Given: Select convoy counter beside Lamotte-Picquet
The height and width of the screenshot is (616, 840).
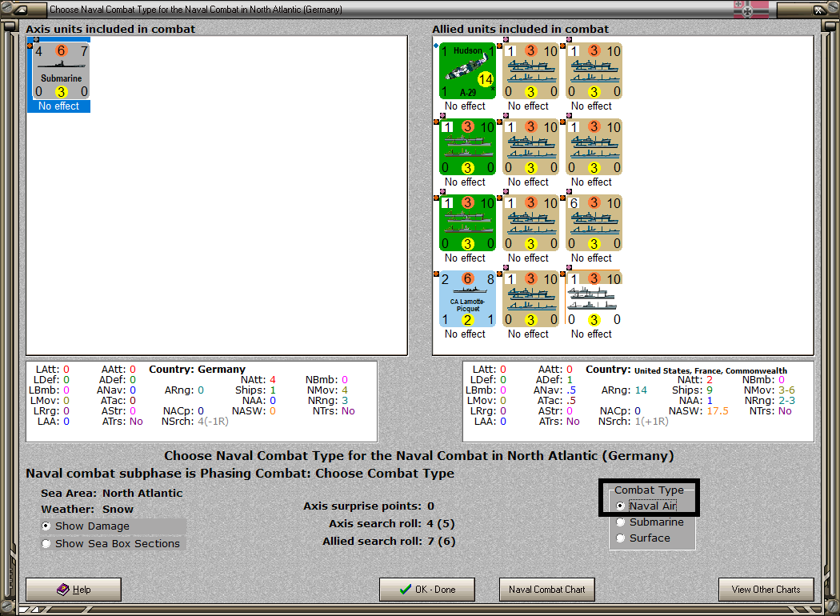Looking at the screenshot, I should point(531,299).
